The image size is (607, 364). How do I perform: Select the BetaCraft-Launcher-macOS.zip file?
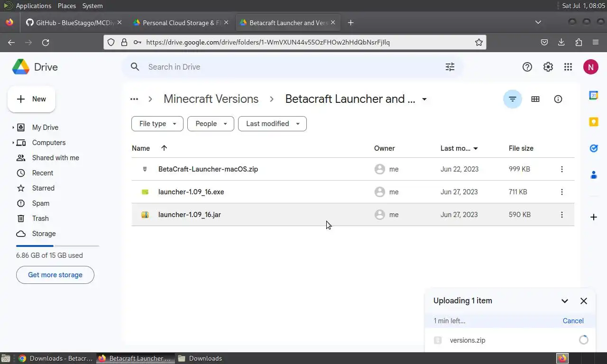(x=353, y=169)
